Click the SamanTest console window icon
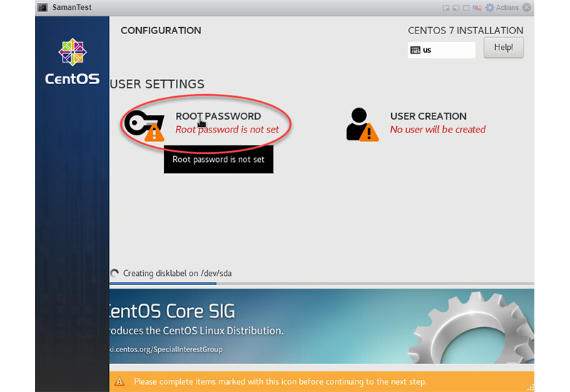 [42, 8]
